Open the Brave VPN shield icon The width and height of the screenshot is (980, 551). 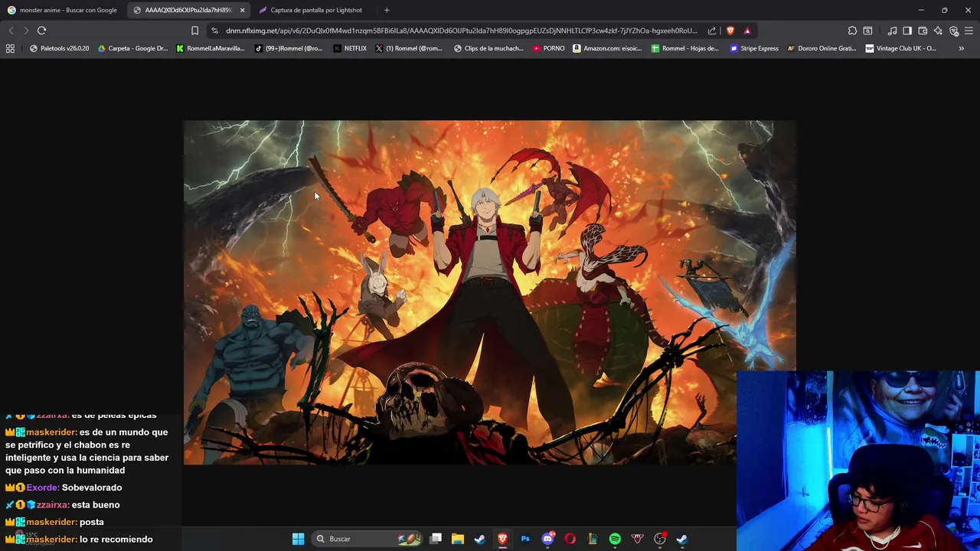click(954, 31)
